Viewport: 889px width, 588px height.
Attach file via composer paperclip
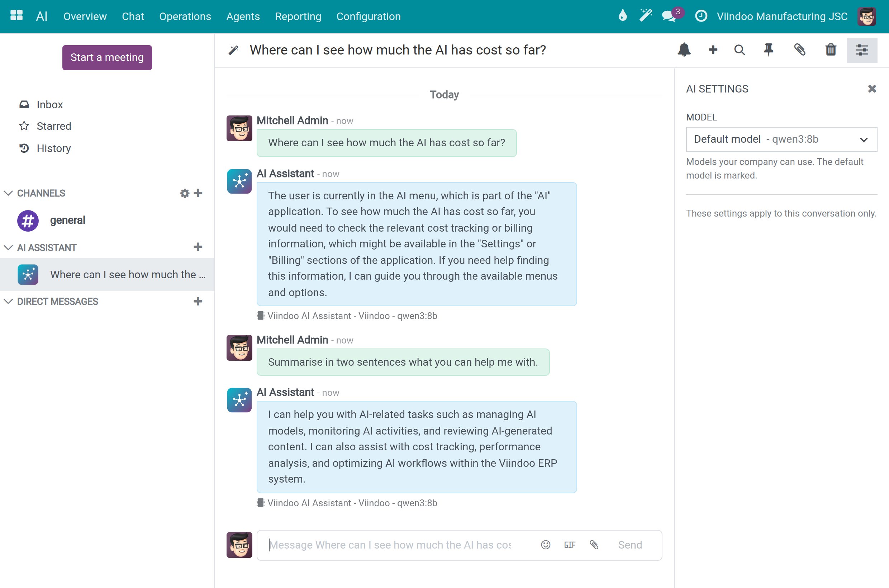(594, 545)
